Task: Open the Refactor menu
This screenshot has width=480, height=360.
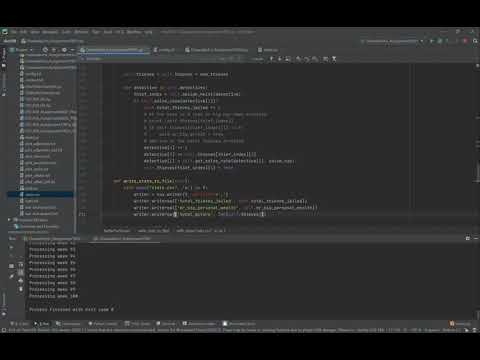Action: pyautogui.click(x=81, y=32)
